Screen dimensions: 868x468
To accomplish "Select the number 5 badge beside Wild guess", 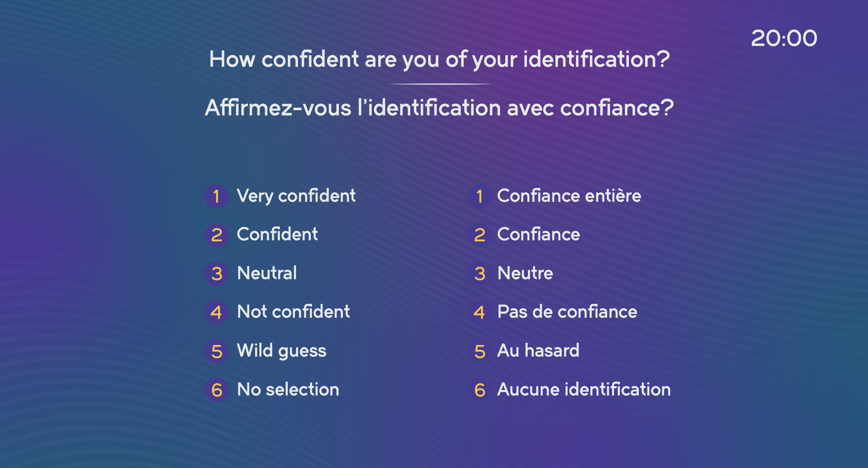I will 216,351.
